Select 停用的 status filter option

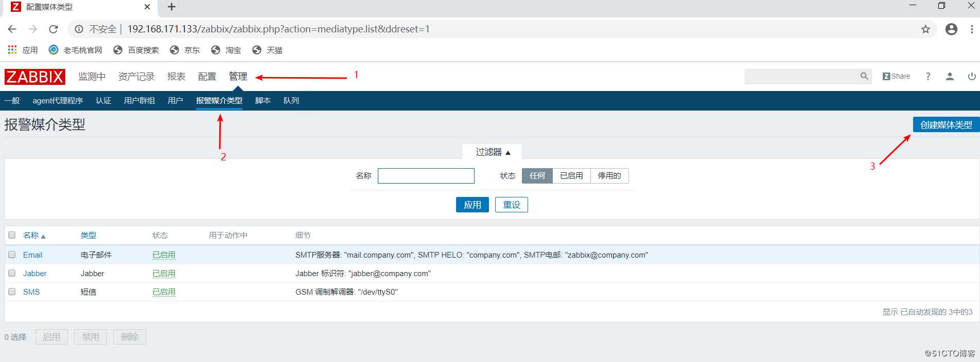[609, 176]
